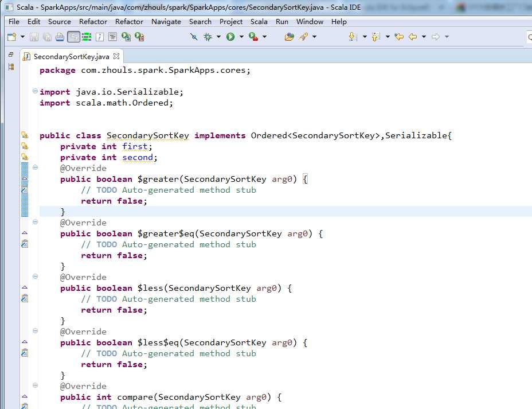Screen dimensions: 532x409
Task: Open the Scala menu
Action: click(259, 21)
